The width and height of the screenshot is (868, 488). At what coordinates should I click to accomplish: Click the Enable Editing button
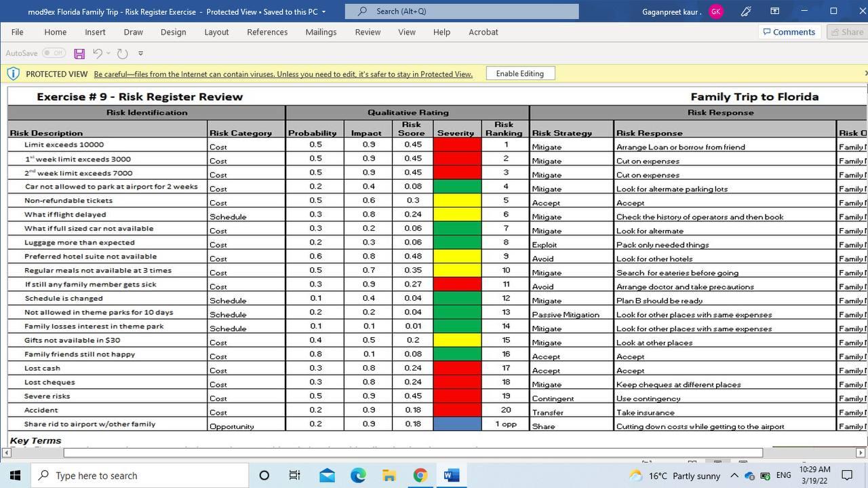520,73
